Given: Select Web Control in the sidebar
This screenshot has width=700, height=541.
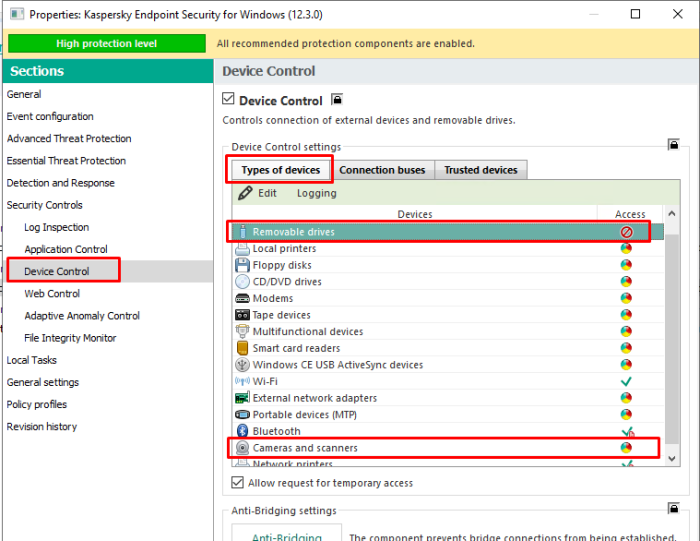Looking at the screenshot, I should (52, 294).
